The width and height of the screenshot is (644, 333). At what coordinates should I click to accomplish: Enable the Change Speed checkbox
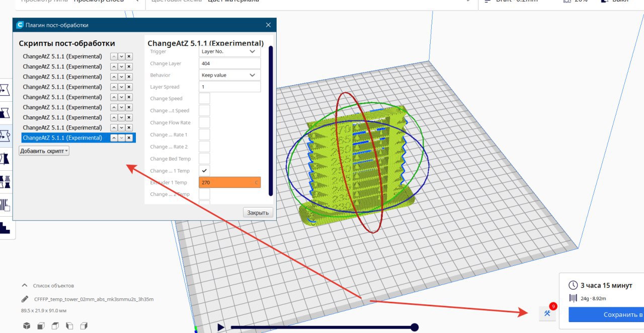[204, 99]
